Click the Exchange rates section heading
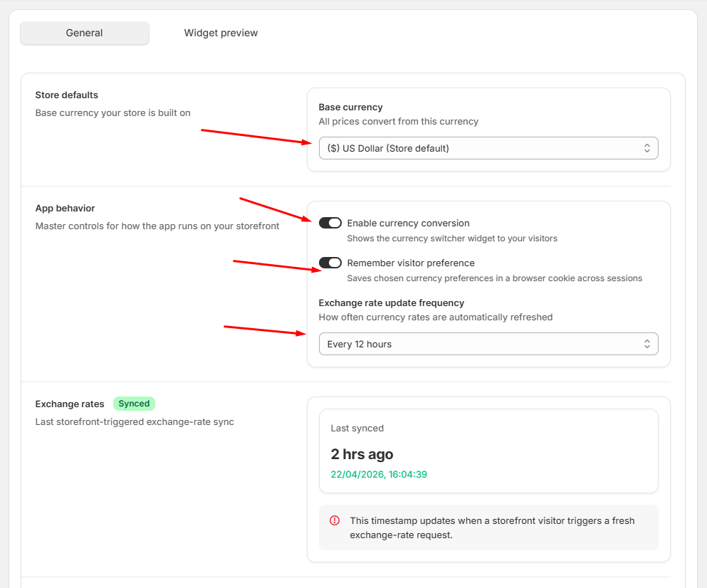This screenshot has width=707, height=588. pos(70,404)
